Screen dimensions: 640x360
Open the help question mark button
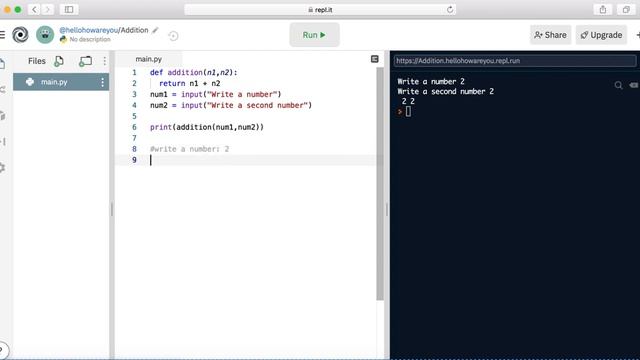click(x=2, y=350)
